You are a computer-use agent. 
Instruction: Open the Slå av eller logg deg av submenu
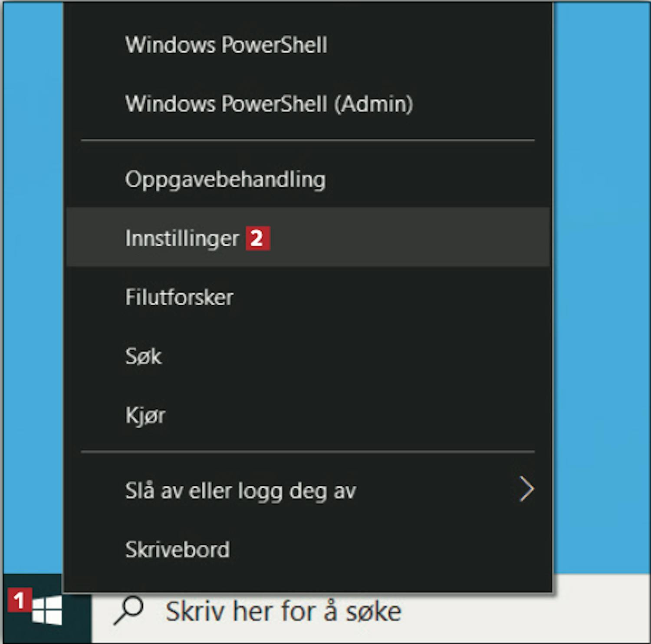click(x=308, y=490)
